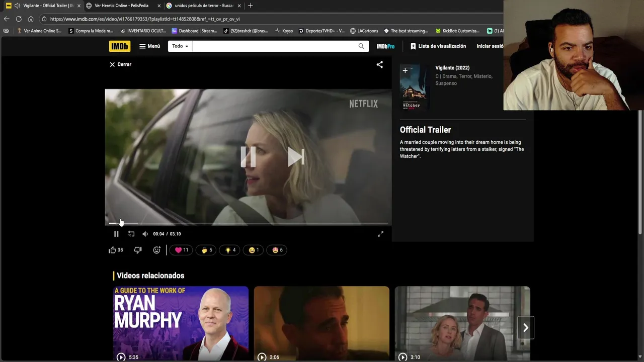React with the light bulb emoji
This screenshot has width=644, height=362.
[x=230, y=250]
